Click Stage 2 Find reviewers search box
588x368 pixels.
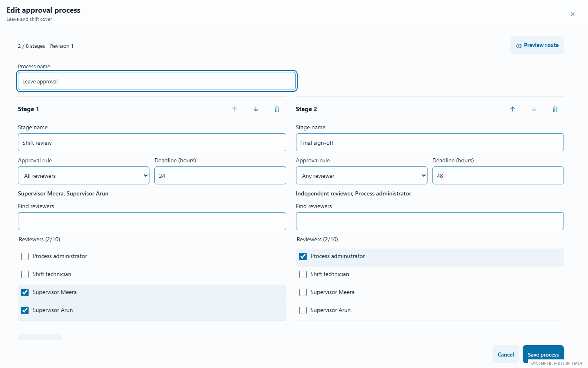[430, 221]
